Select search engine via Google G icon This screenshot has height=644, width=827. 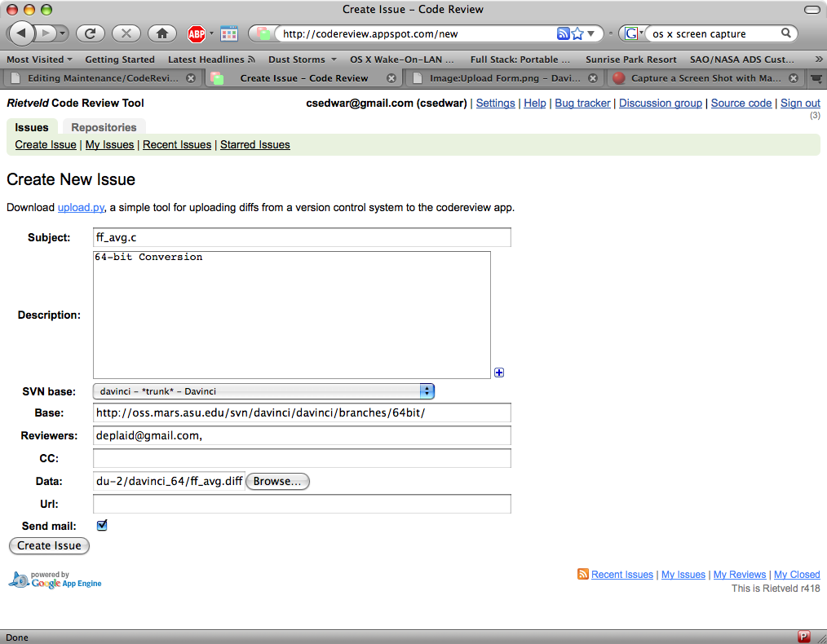tap(631, 33)
